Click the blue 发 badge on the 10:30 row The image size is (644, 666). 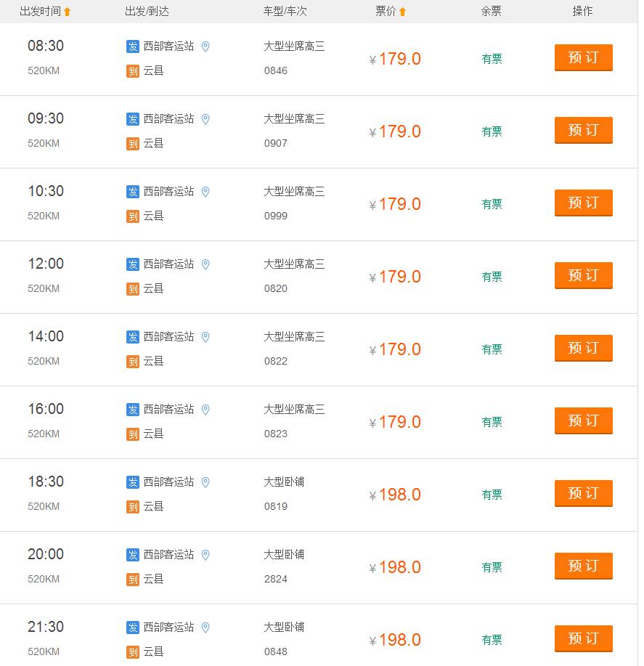click(133, 192)
